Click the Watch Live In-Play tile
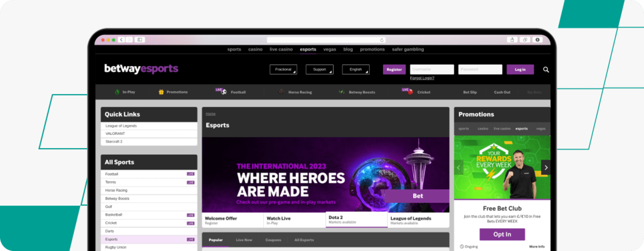 click(294, 220)
